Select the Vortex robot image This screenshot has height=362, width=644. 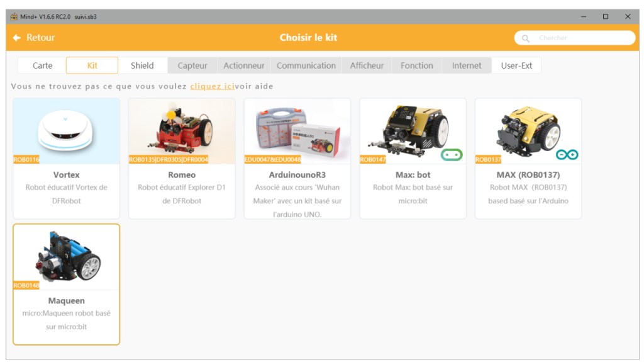click(66, 131)
